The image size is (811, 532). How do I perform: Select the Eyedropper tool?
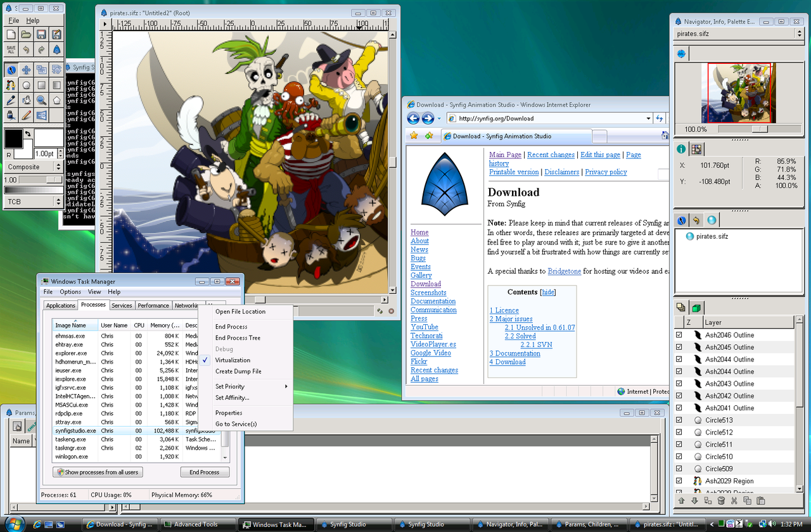[11, 100]
